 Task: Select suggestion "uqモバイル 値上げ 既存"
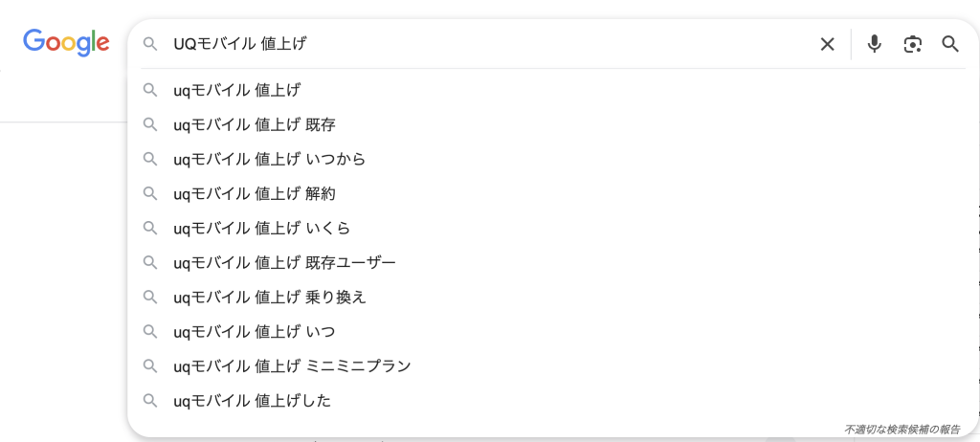(x=255, y=124)
